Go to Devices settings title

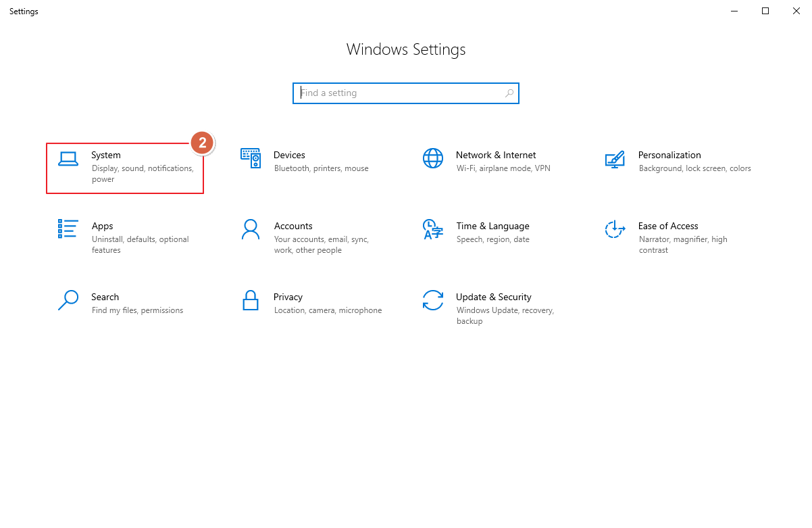(x=289, y=155)
